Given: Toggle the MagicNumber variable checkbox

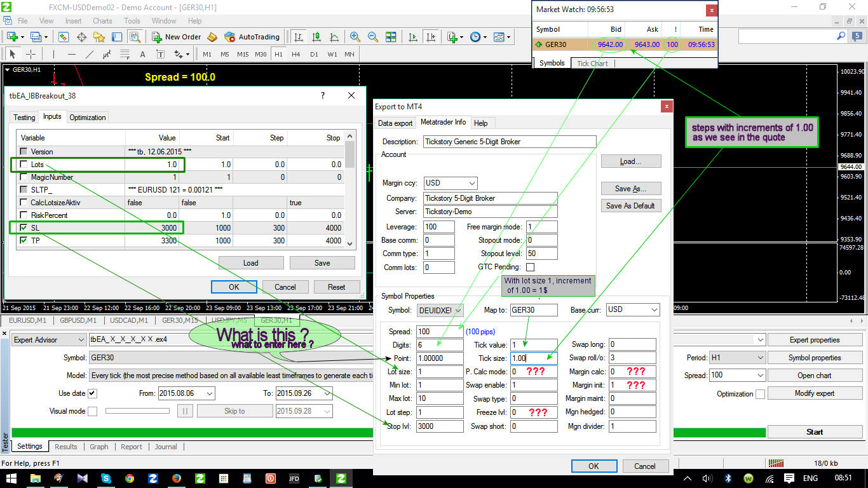Looking at the screenshot, I should click(24, 177).
